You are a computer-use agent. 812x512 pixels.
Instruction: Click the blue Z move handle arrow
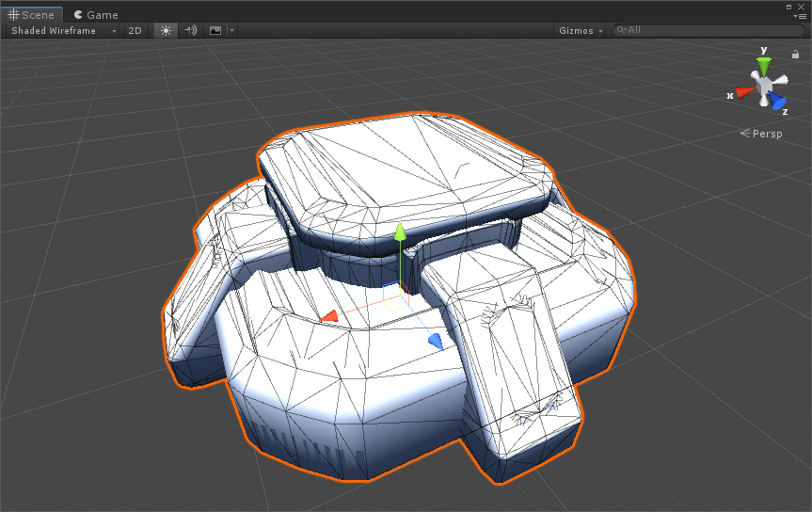click(x=436, y=342)
